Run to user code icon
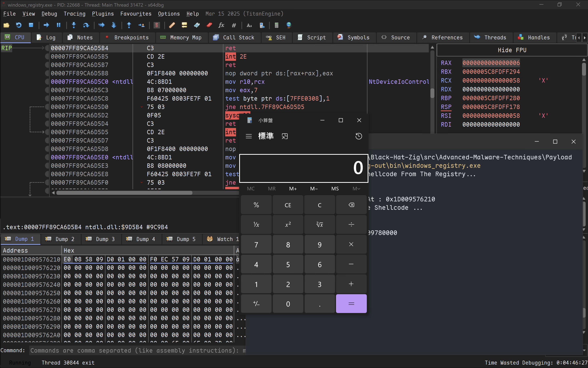Screen dimensions: 588x368 point(141,25)
